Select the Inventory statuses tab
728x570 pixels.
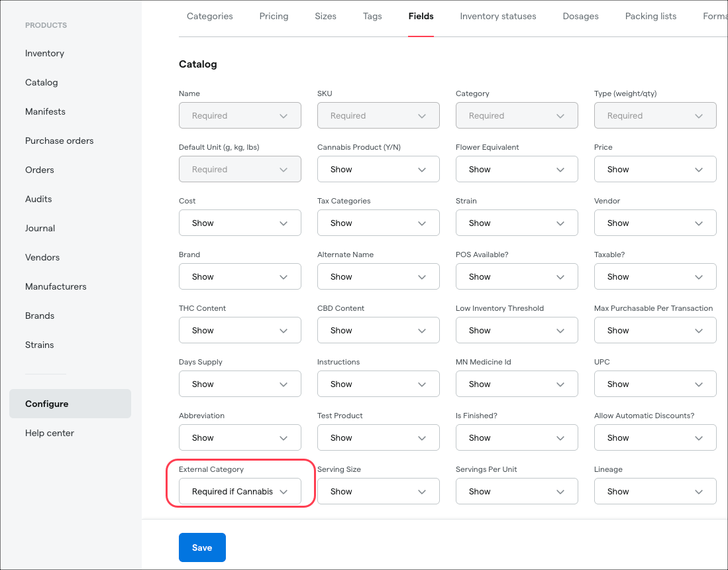[x=498, y=17]
